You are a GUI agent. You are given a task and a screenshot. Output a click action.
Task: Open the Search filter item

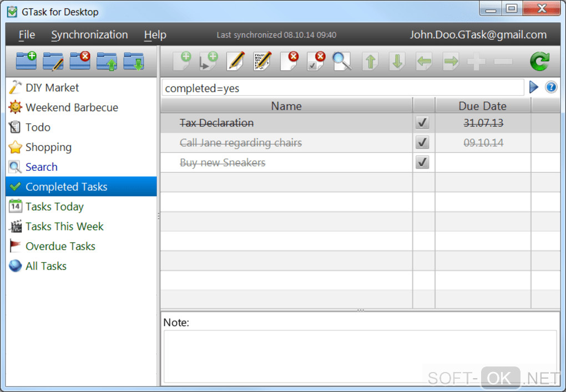(x=81, y=167)
